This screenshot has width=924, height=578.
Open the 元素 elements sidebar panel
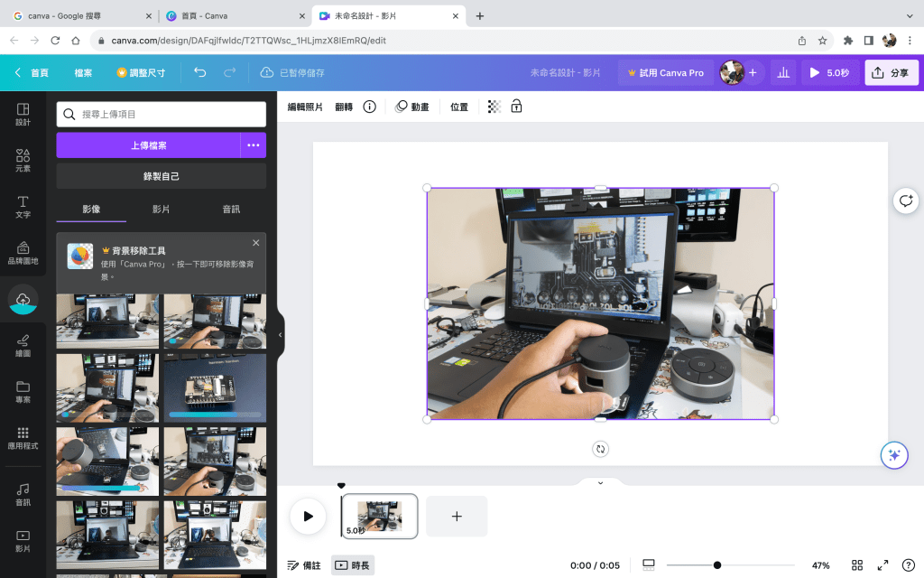point(23,160)
